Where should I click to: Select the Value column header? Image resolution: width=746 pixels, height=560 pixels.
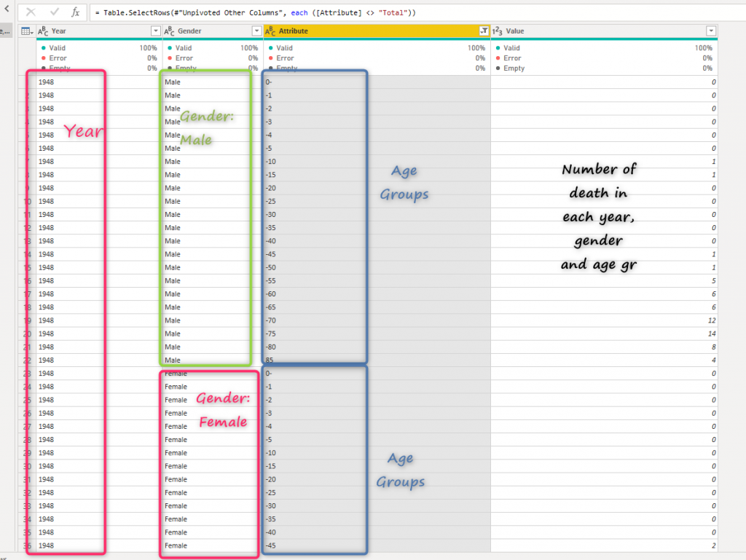[x=597, y=31]
